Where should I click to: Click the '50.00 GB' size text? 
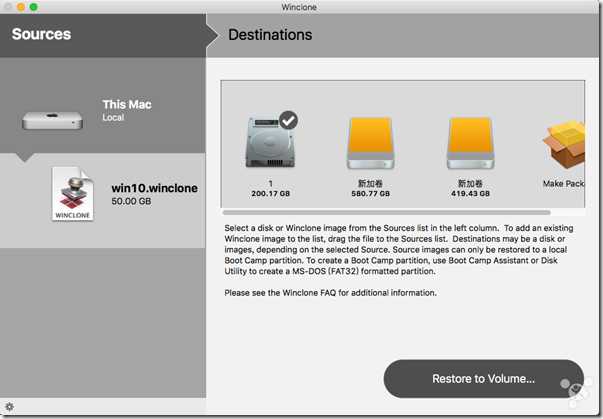(131, 201)
